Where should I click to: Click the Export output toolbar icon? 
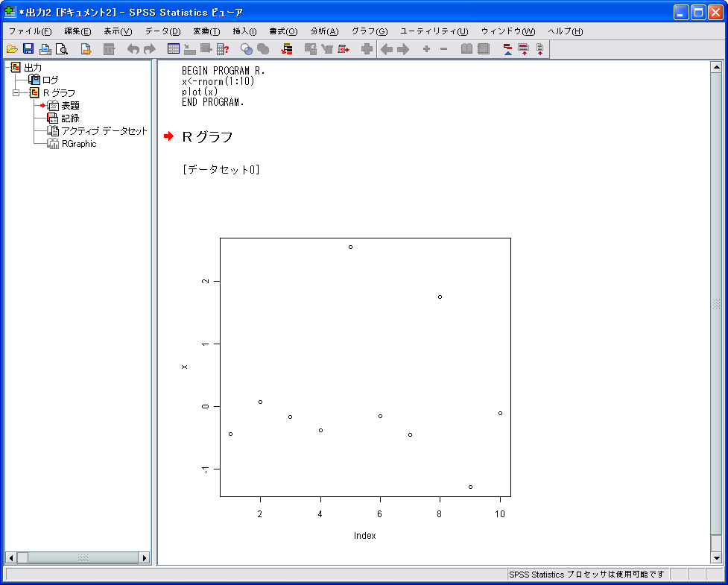pos(86,49)
